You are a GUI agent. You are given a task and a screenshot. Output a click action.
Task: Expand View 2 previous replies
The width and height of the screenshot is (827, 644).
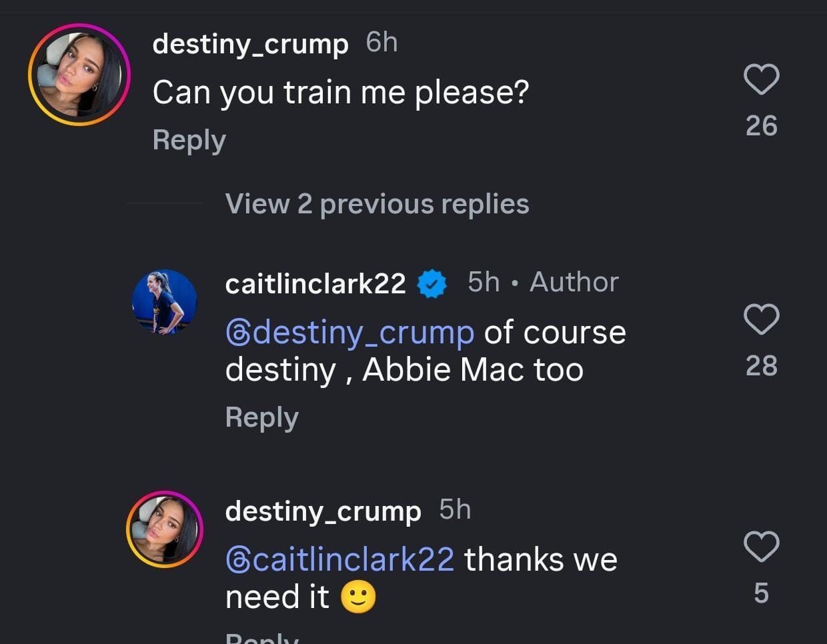point(377,204)
